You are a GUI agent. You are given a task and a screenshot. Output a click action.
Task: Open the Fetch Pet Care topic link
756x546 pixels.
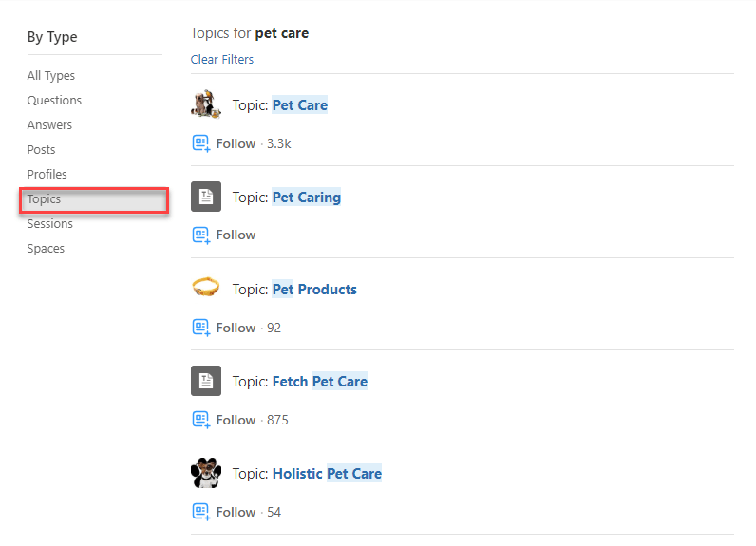[x=320, y=381]
